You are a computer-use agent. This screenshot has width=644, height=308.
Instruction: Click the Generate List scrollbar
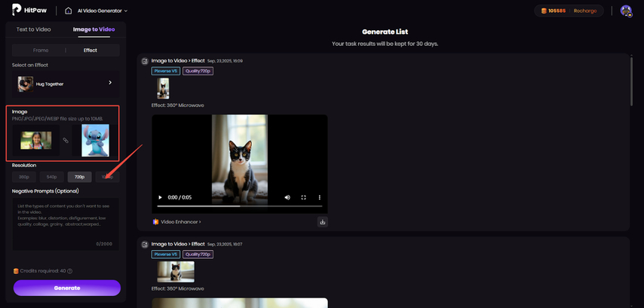point(632,81)
